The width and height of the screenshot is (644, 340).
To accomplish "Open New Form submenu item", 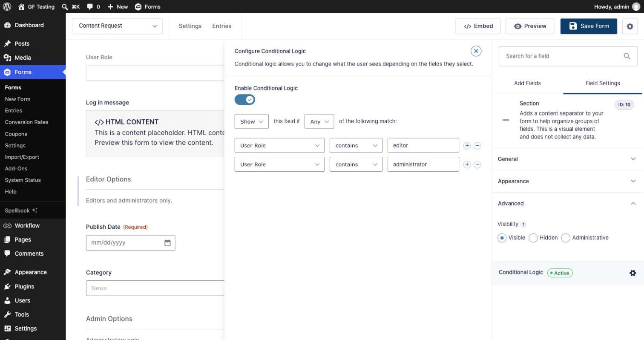I will [17, 99].
